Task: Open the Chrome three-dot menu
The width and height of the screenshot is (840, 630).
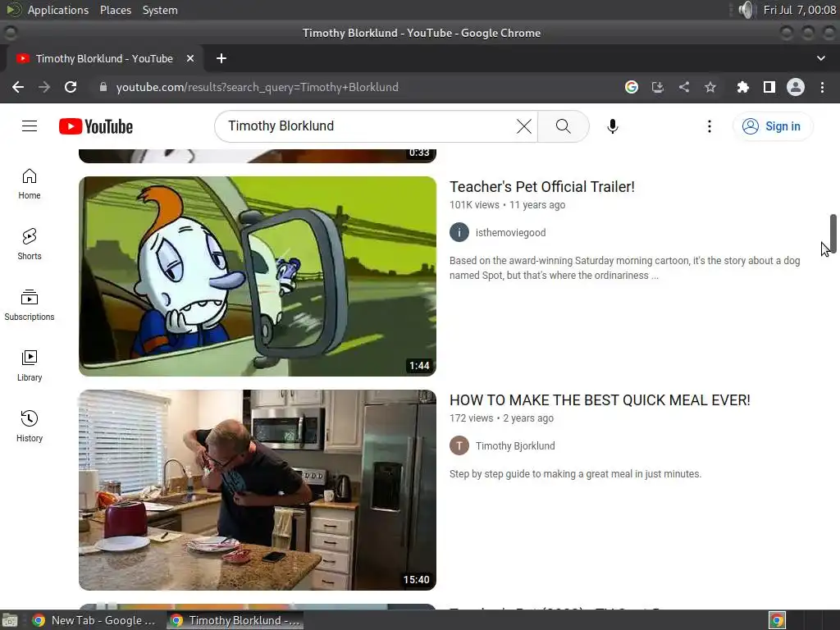Action: pyautogui.click(x=822, y=87)
